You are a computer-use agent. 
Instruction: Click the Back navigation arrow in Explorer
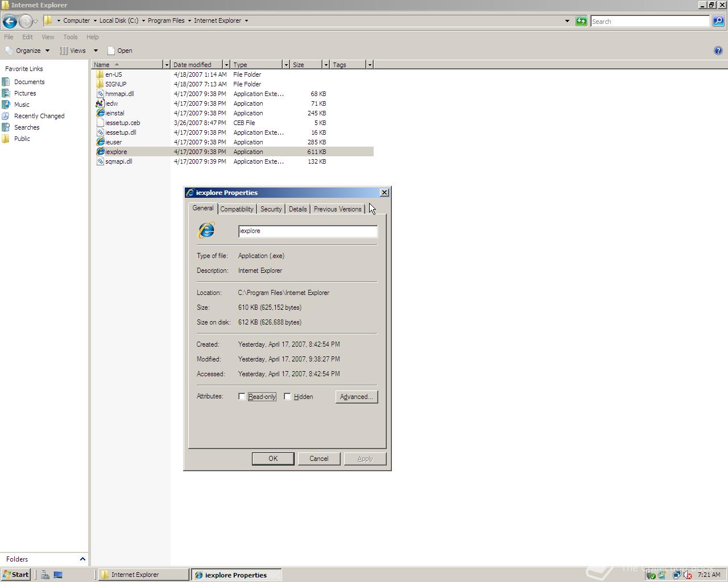(x=10, y=22)
